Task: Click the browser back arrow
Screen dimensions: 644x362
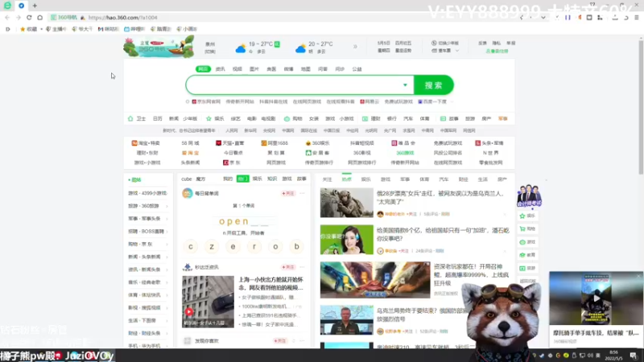Action: pyautogui.click(x=7, y=18)
